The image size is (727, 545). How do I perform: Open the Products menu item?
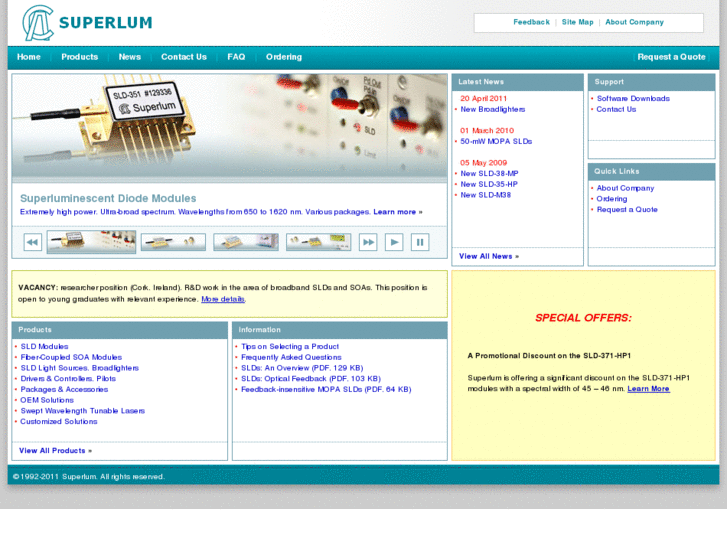tap(80, 57)
